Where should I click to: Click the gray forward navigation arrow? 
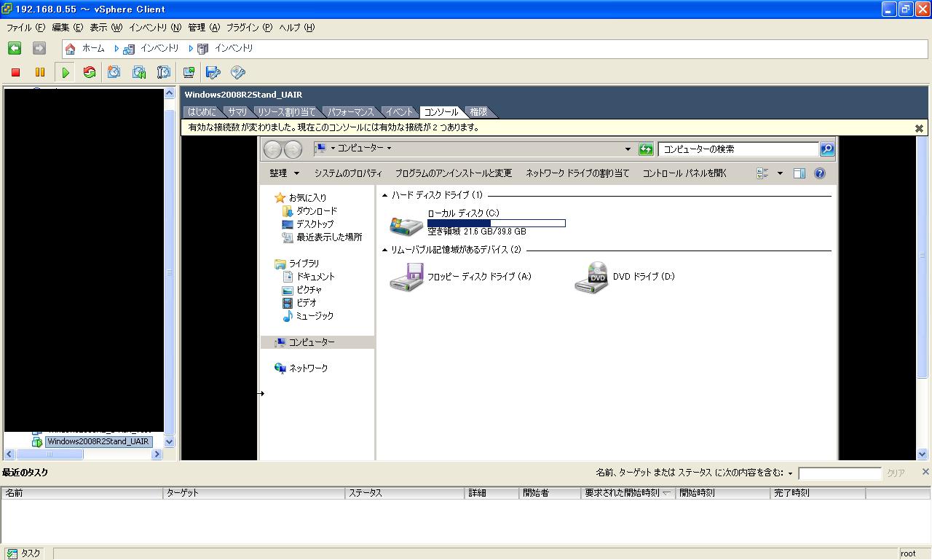tap(39, 48)
